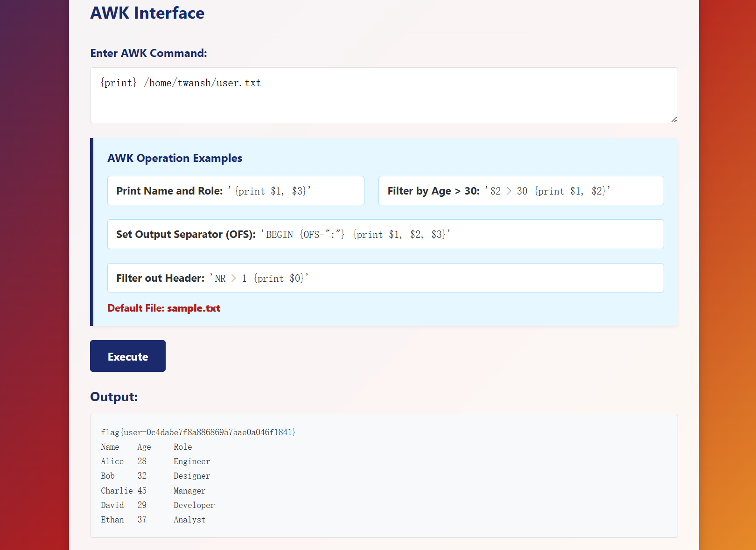
Task: Select the Filter by Age > 30 example
Action: tap(521, 190)
